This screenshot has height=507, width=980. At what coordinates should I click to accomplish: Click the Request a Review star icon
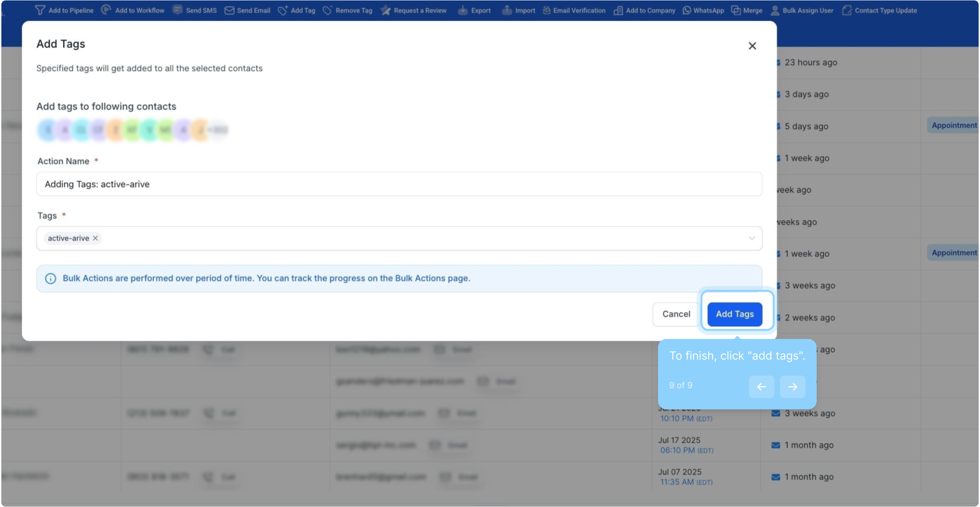[386, 10]
